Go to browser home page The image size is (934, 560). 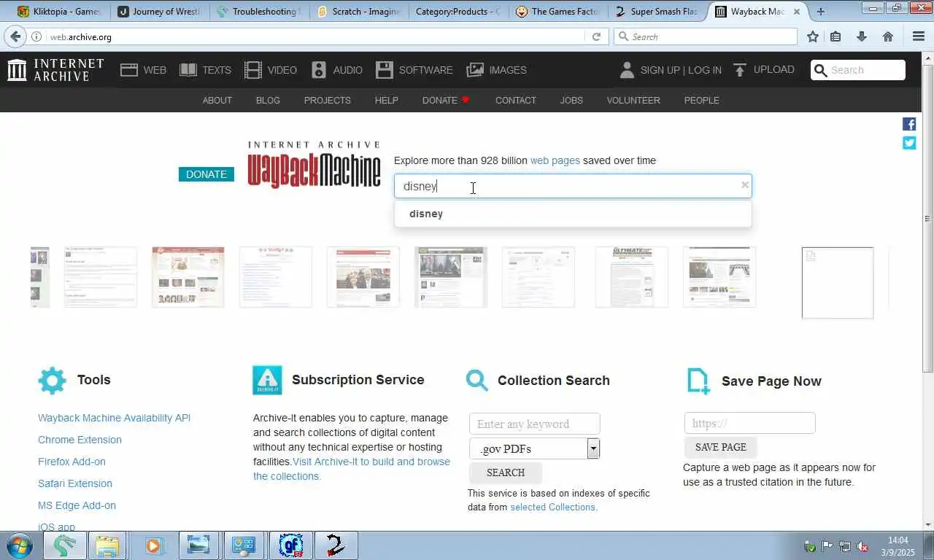click(x=888, y=36)
